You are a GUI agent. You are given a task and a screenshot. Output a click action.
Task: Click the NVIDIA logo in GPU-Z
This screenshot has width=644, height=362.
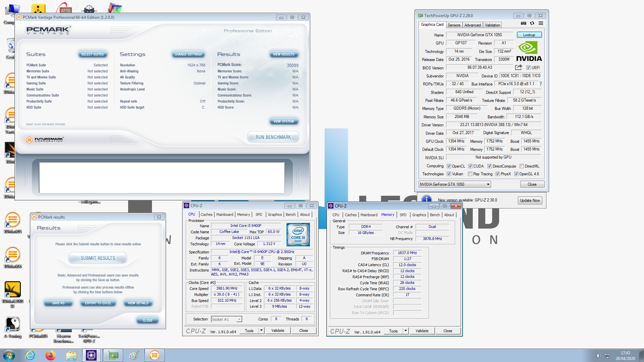[x=529, y=51]
